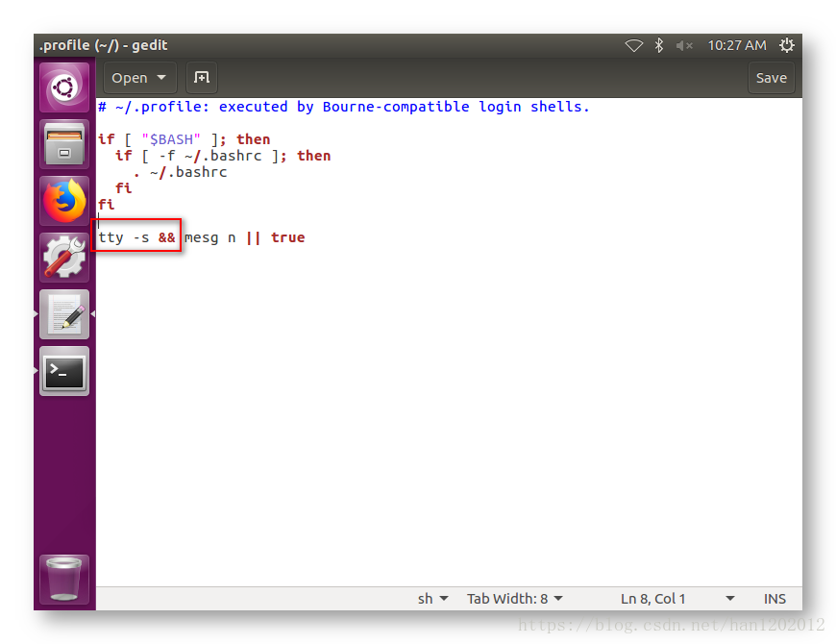Click empty editor area below the code

(448, 416)
